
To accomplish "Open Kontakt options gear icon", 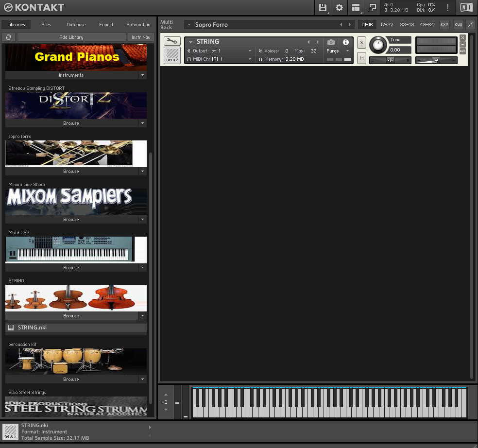I will point(339,8).
